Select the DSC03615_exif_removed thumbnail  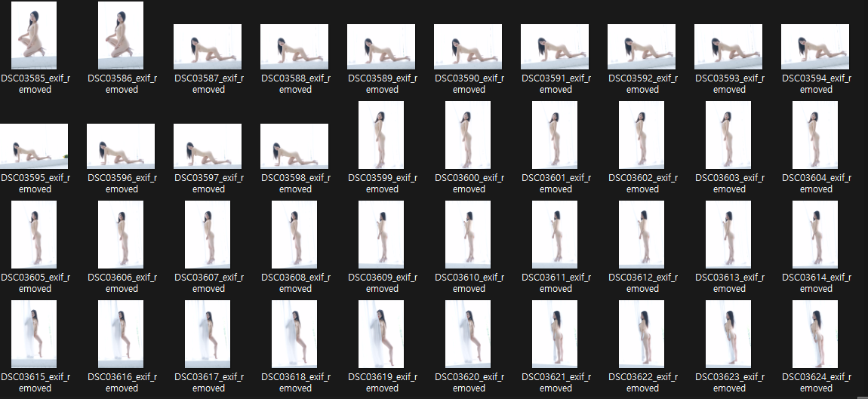point(34,334)
